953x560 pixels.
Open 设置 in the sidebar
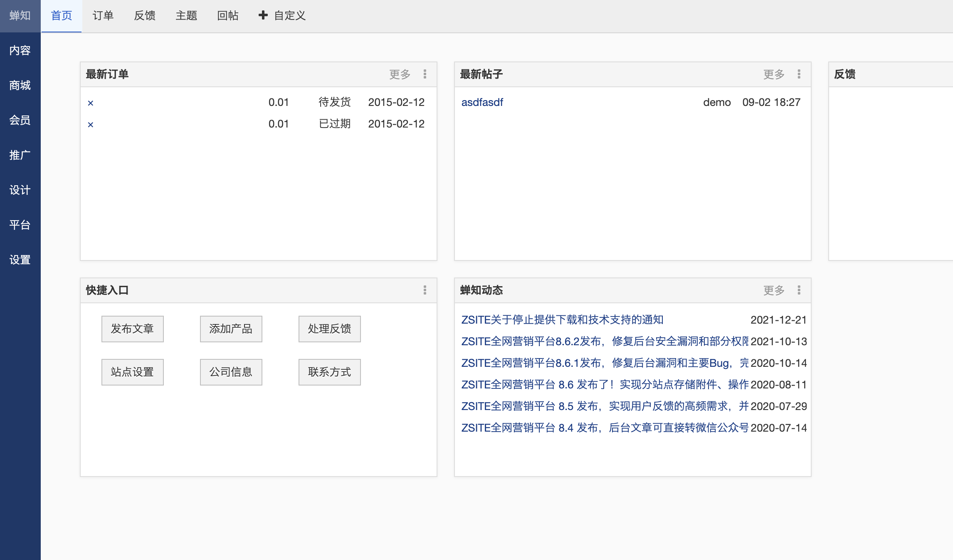coord(20,260)
